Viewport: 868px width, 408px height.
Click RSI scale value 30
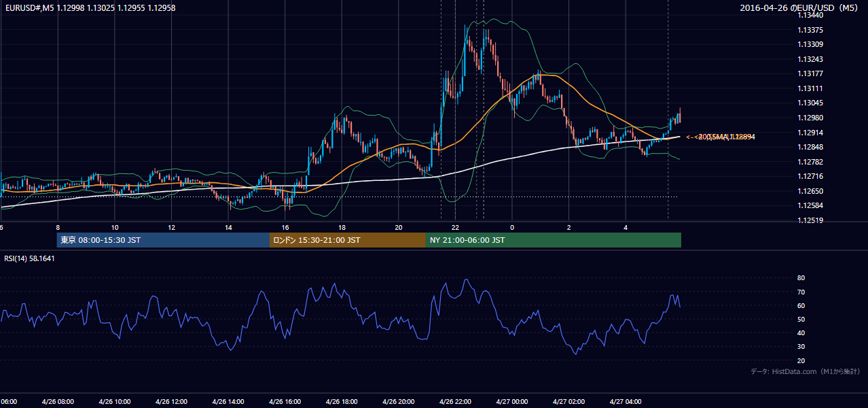pyautogui.click(x=801, y=347)
